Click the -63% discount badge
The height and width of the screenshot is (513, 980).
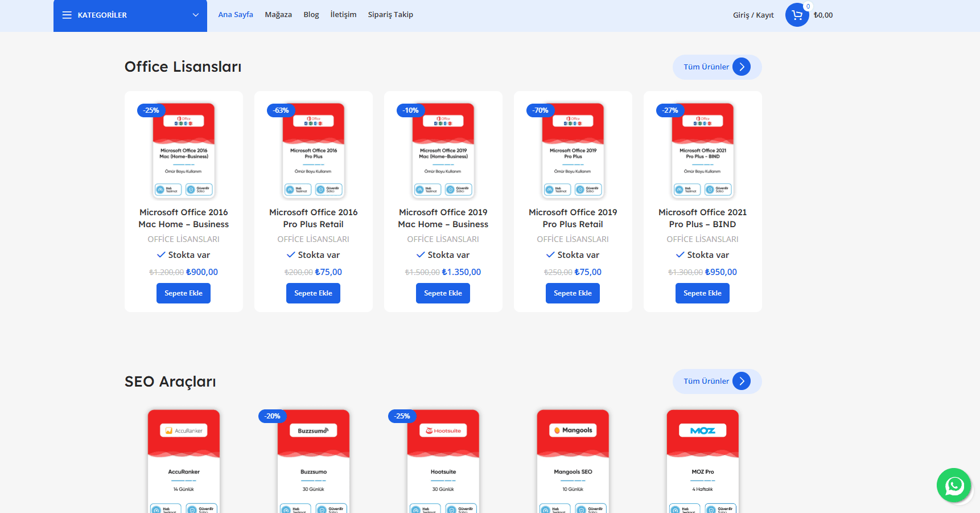(281, 110)
